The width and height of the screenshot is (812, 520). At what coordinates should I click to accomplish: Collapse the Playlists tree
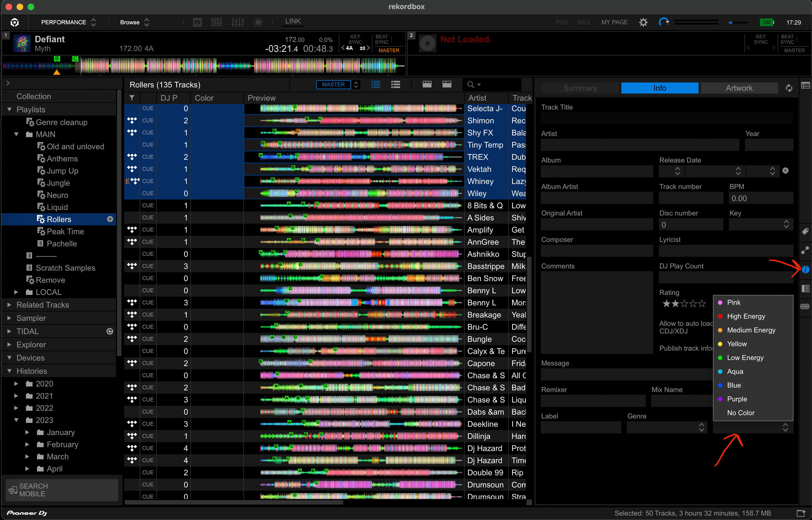[9, 110]
